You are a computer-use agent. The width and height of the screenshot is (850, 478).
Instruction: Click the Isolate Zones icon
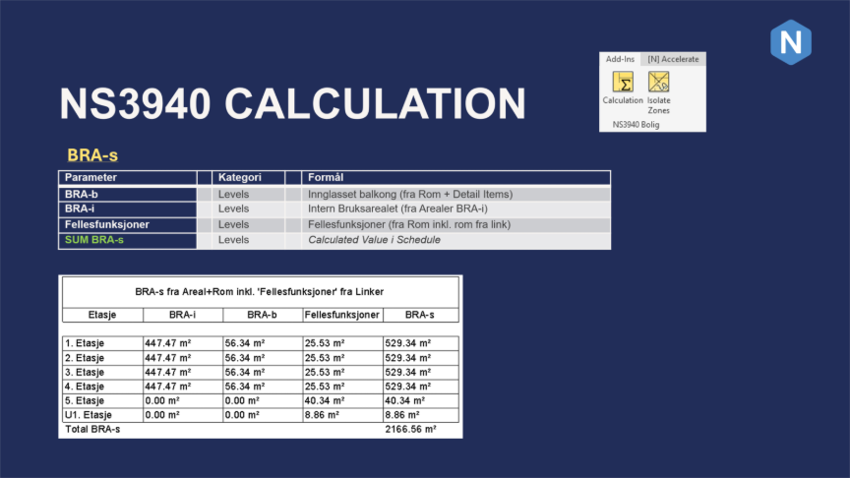coord(658,82)
